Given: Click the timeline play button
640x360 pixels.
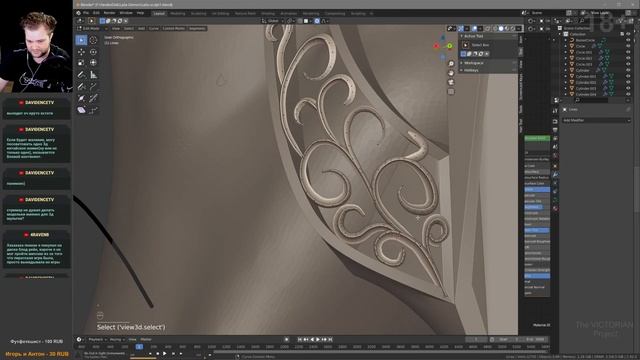Looking at the screenshot, I should pyautogui.click(x=318, y=340).
